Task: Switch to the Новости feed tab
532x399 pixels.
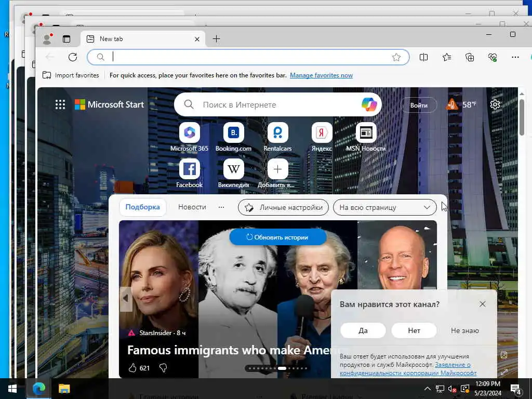Action: [x=192, y=207]
